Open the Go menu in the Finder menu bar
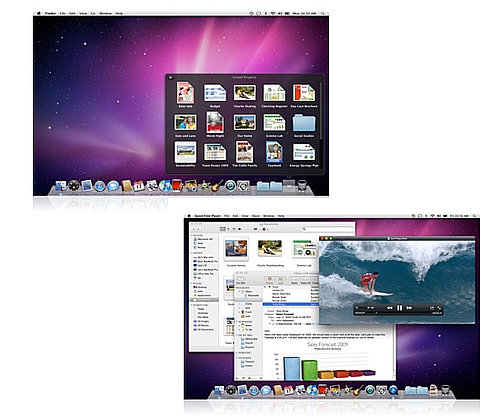The width and height of the screenshot is (500, 416). coord(93,14)
